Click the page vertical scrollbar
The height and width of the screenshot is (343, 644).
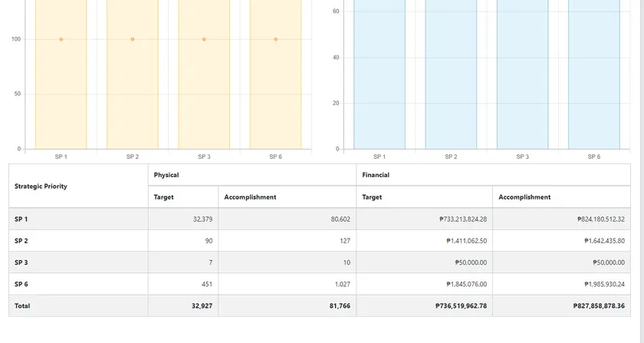click(x=642, y=172)
